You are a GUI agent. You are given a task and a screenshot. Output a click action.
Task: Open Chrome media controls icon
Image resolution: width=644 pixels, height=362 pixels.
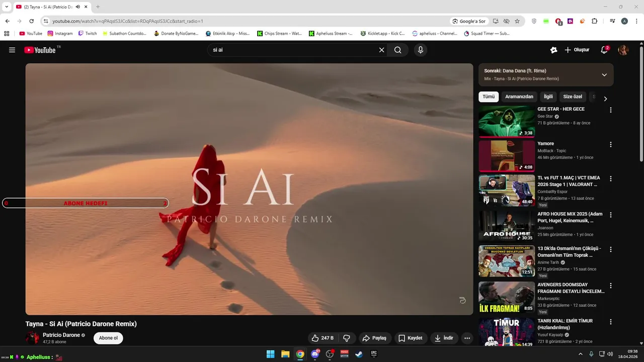pyautogui.click(x=612, y=21)
